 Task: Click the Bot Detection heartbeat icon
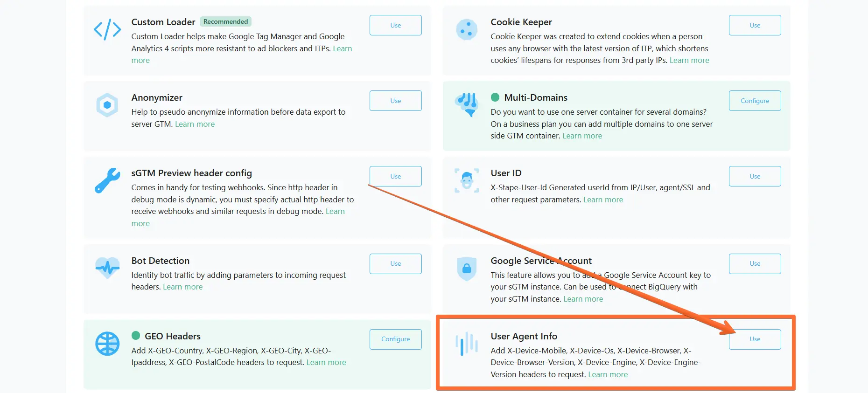pyautogui.click(x=107, y=268)
